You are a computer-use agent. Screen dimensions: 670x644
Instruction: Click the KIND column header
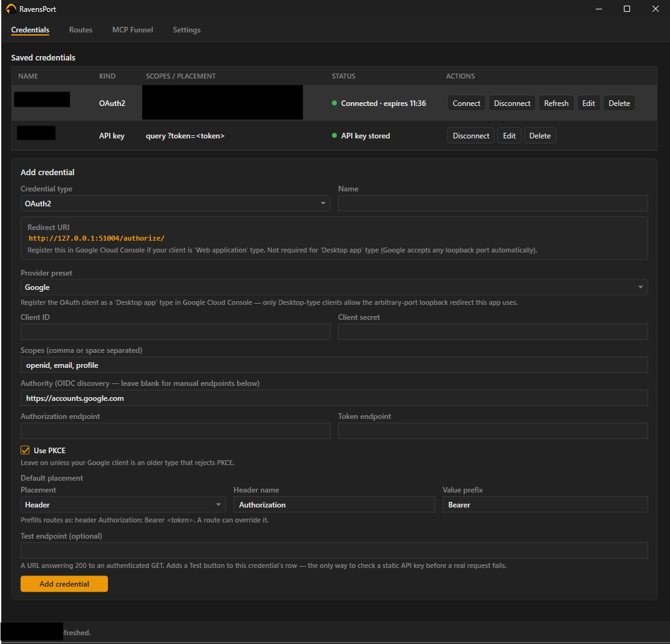pyautogui.click(x=107, y=76)
